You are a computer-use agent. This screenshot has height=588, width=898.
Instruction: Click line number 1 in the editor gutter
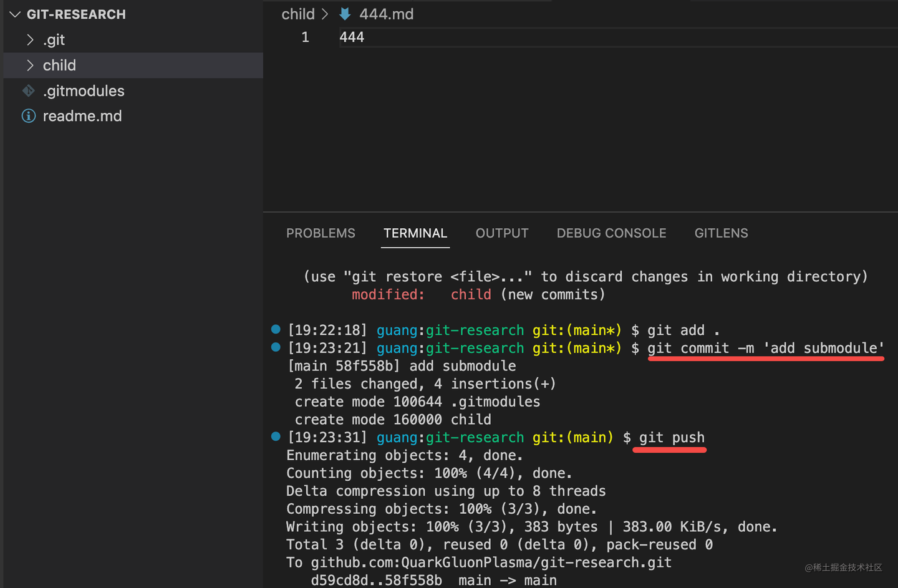(305, 37)
